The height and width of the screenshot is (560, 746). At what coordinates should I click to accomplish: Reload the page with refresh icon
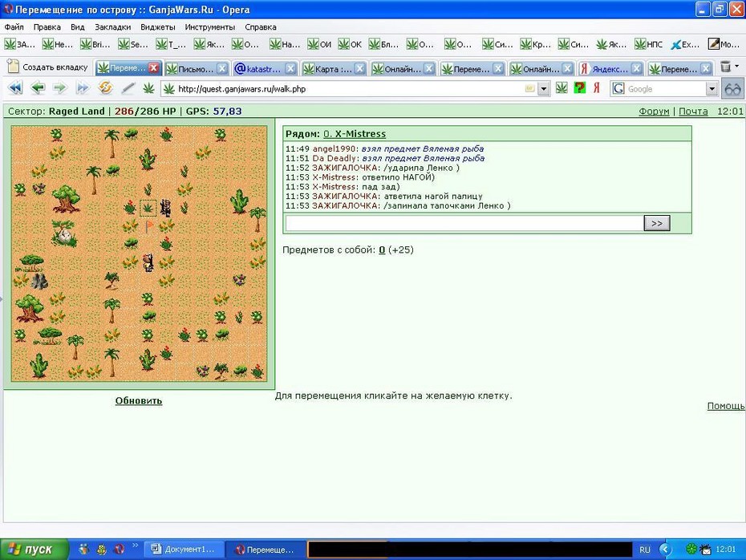pos(105,88)
